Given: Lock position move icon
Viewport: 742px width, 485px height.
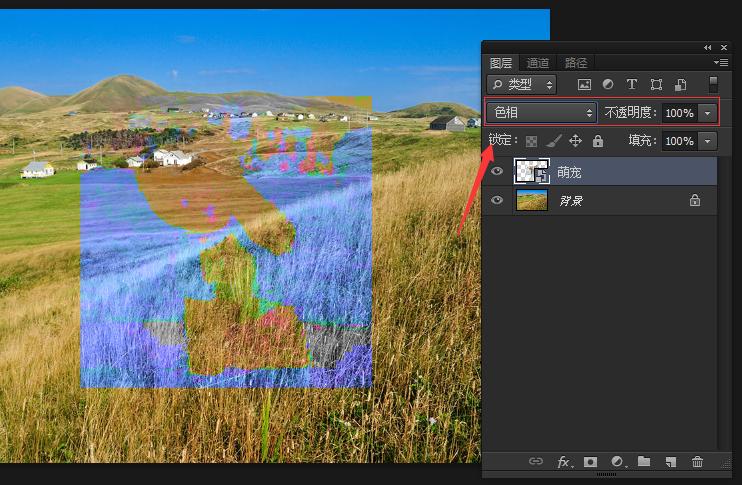Looking at the screenshot, I should (575, 141).
